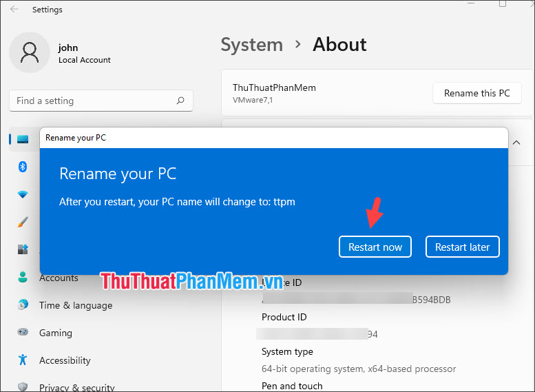Viewport: 535px width, 392px height.
Task: Click the Accounts person icon
Action: pos(23,277)
